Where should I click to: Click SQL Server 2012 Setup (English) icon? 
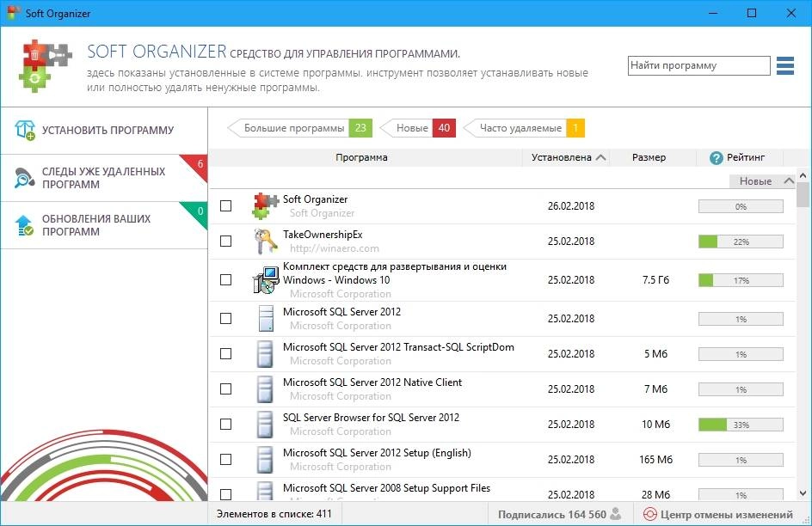tap(265, 459)
